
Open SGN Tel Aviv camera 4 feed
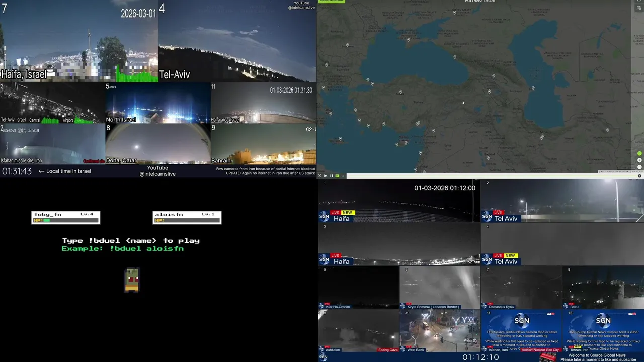click(562, 244)
